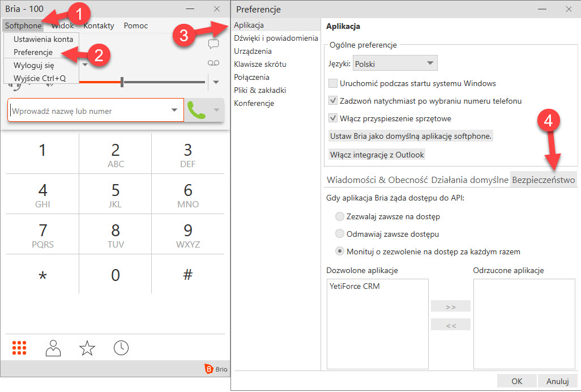This screenshot has width=581, height=392.
Task: Choose Wyloguj się menu entry
Action: coord(41,66)
